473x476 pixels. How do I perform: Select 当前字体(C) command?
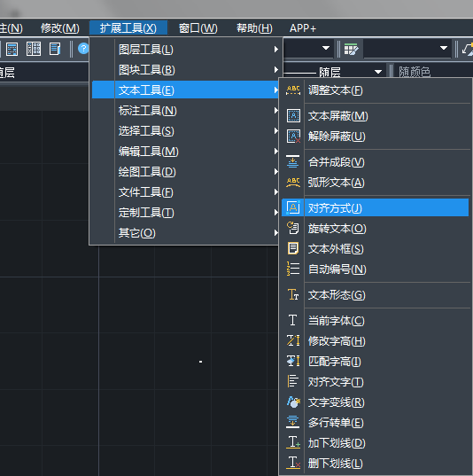pos(376,320)
